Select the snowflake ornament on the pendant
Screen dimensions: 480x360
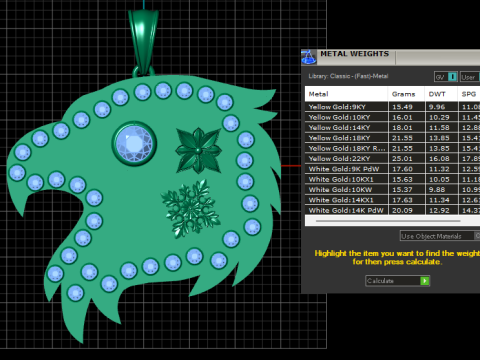click(x=190, y=209)
